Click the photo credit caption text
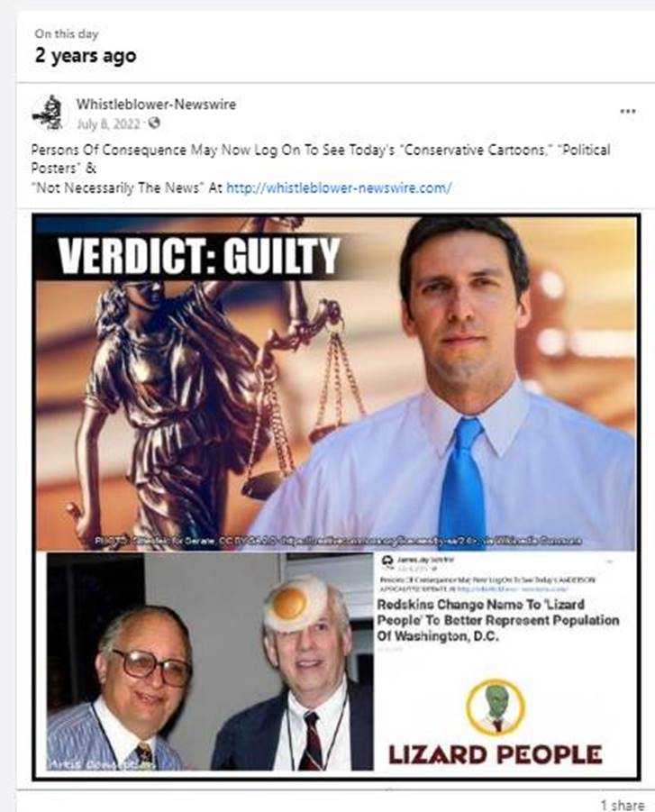 coord(339,541)
